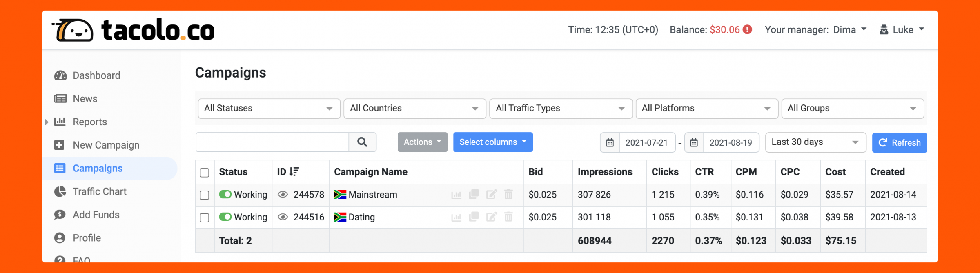This screenshot has height=273, width=980.
Task: Click the New Campaign plus icon
Action: click(59, 145)
